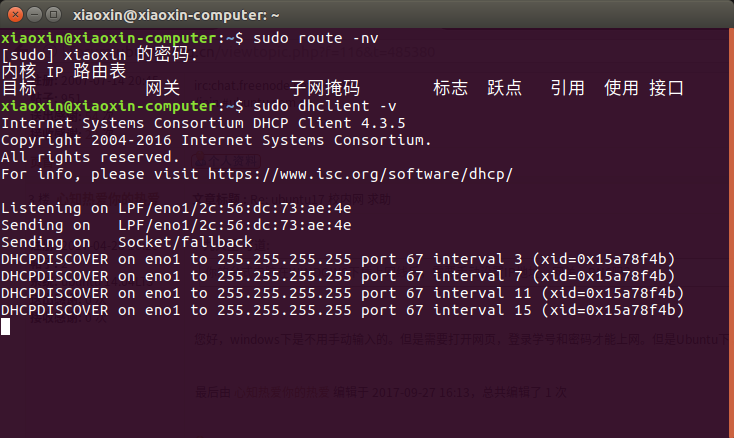The image size is (734, 438).
Task: Click the '[sudo] xiaoxin 的密码' prompt line
Action: coord(99,55)
